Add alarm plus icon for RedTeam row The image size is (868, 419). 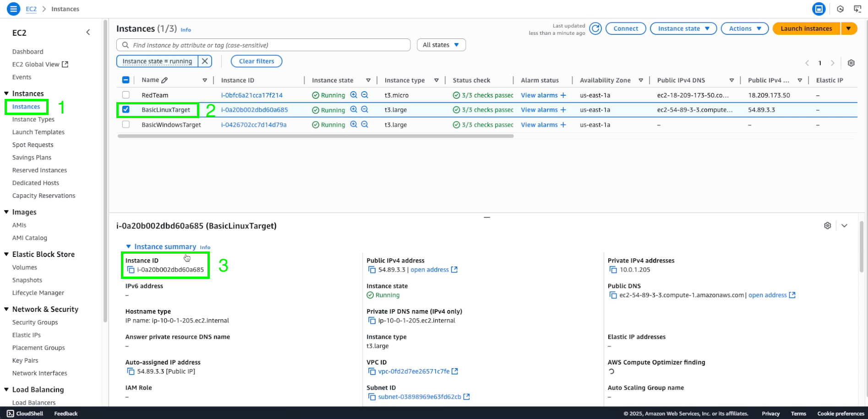pos(563,95)
